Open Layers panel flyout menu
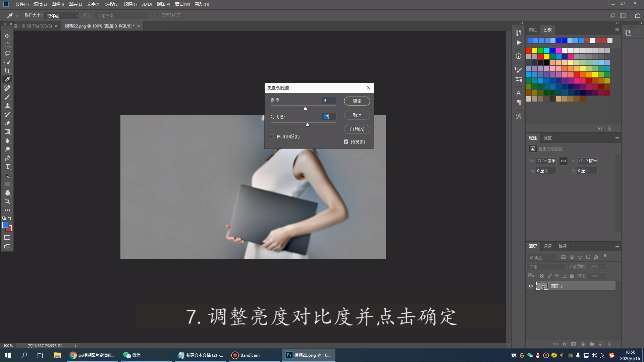This screenshot has height=362, width=644. coord(617,246)
